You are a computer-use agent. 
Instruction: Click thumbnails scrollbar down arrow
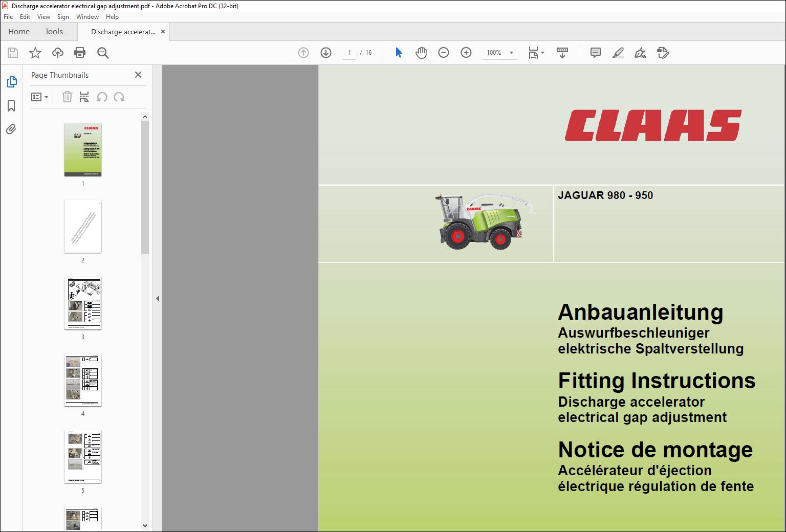(145, 526)
